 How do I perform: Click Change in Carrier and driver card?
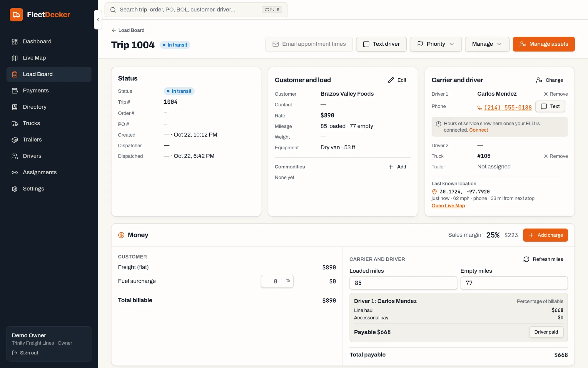coord(549,80)
